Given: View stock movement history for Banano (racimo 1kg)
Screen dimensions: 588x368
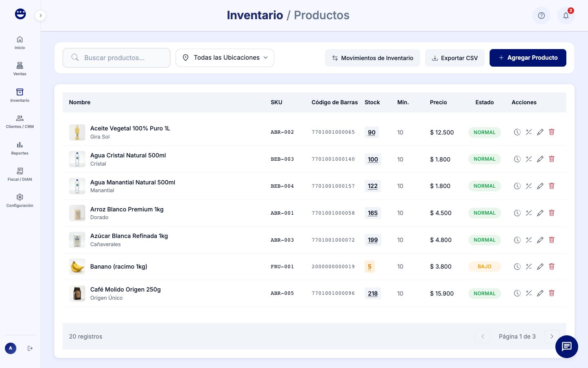Looking at the screenshot, I should click(517, 267).
